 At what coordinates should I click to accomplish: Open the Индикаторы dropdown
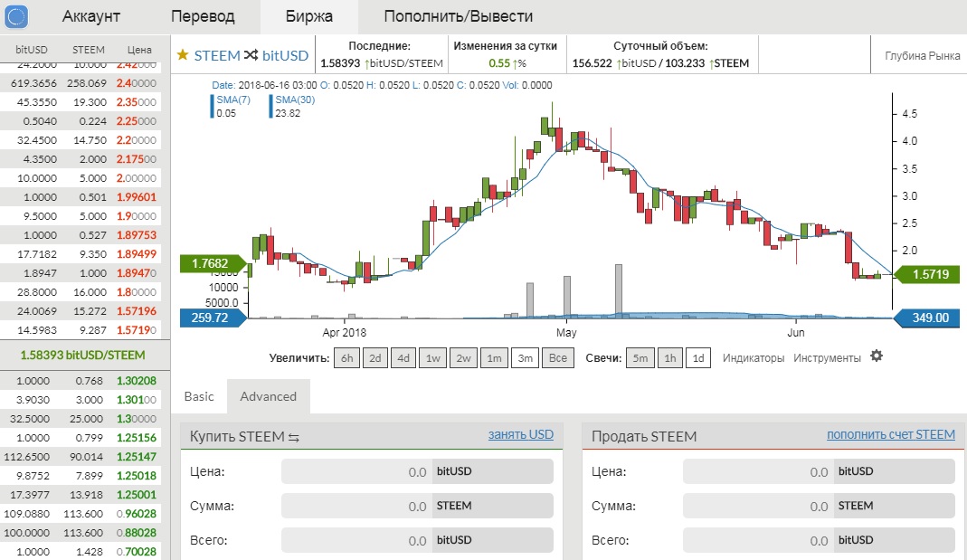point(754,358)
